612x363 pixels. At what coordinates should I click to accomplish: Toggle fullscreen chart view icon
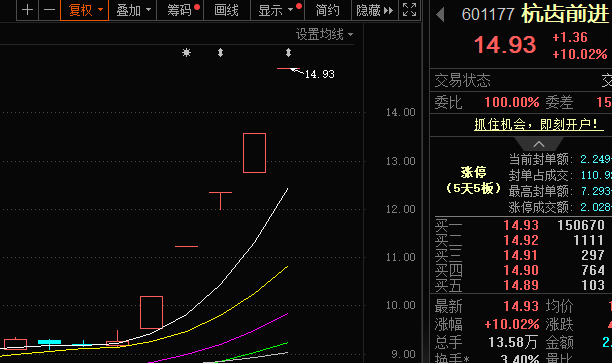[409, 10]
